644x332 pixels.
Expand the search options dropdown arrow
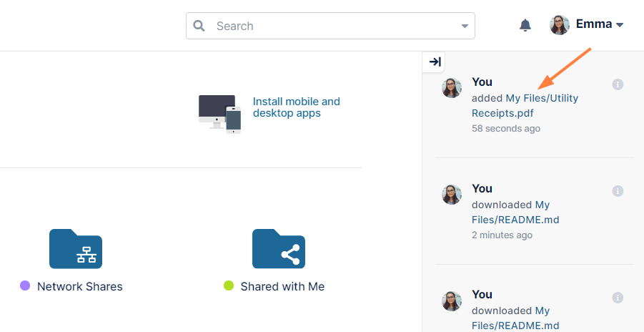[465, 26]
